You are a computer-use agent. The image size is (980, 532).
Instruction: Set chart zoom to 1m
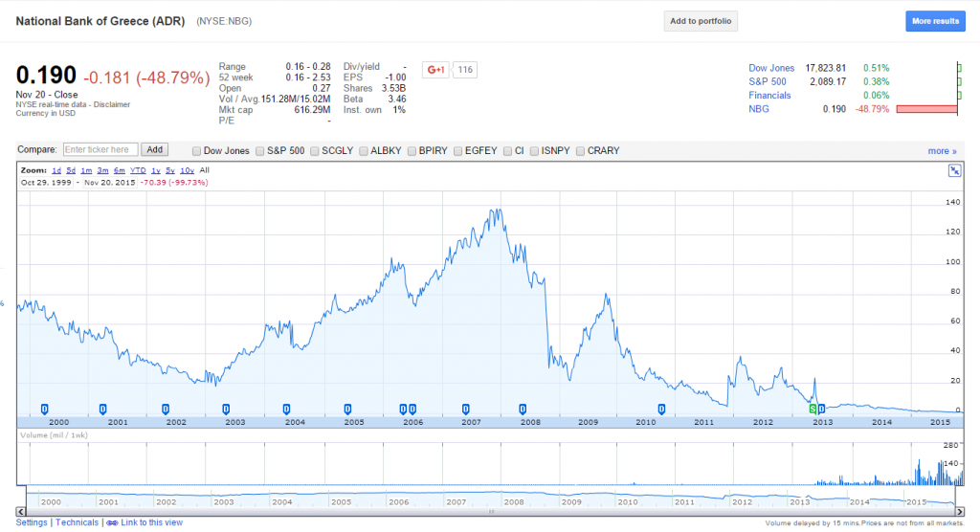[86, 170]
